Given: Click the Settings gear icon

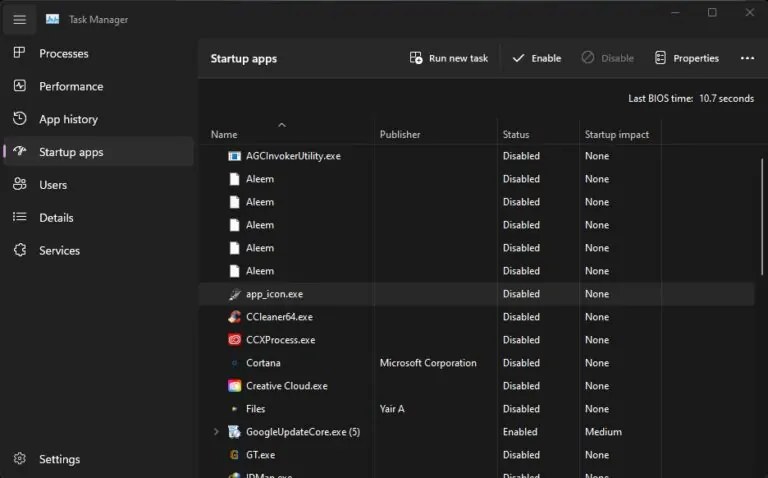Looking at the screenshot, I should 20,458.
